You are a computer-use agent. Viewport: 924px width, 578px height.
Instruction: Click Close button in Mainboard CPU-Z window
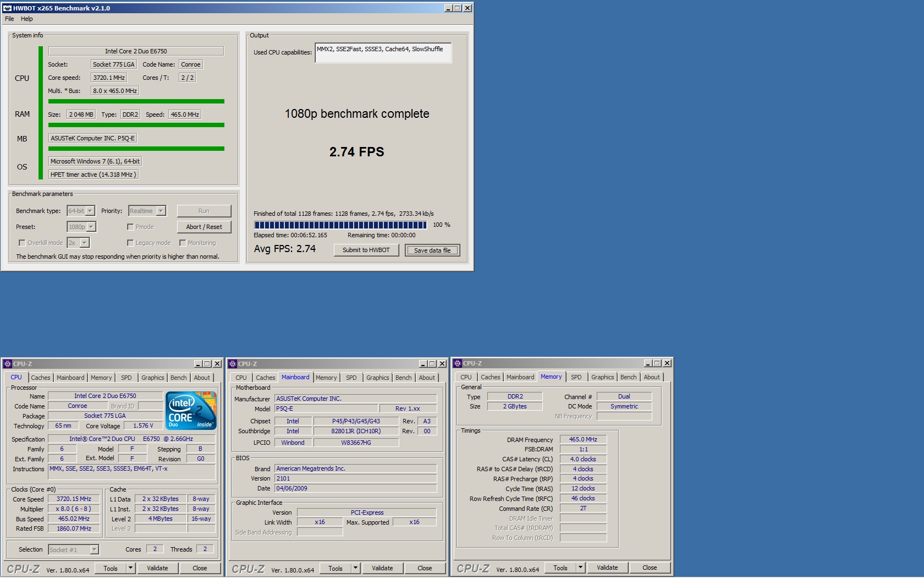(425, 568)
